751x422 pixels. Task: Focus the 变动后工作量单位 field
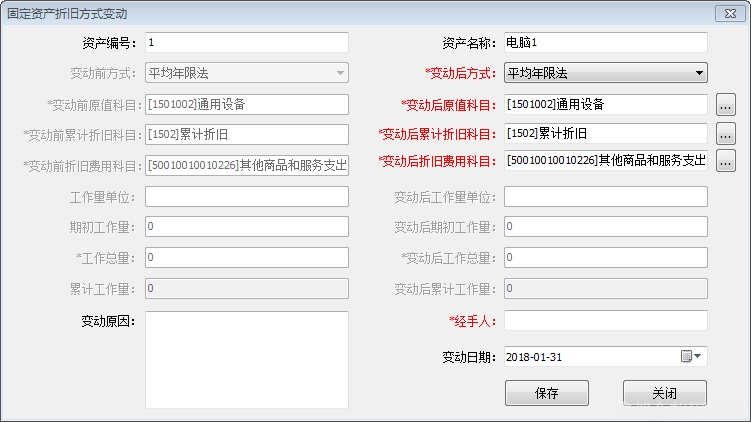pos(605,196)
